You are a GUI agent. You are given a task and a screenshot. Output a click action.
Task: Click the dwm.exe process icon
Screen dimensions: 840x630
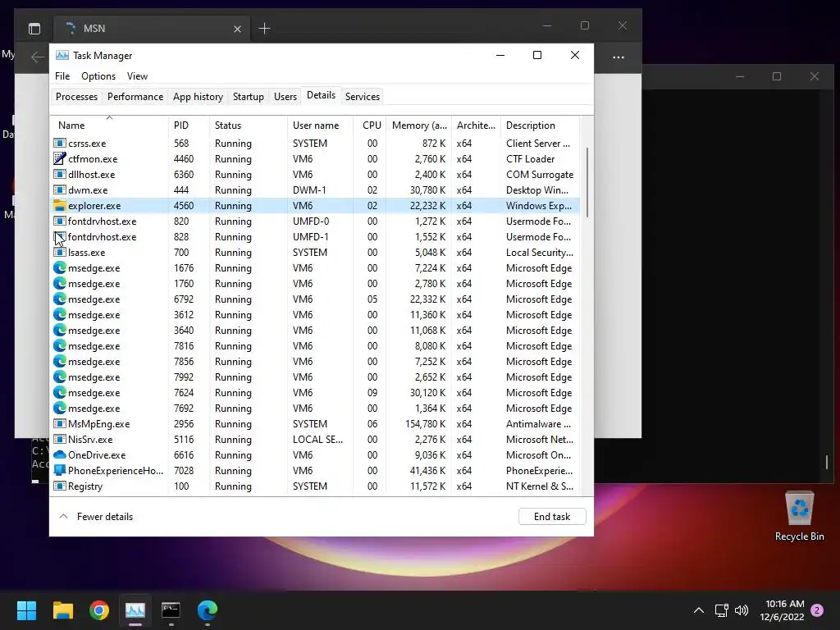[x=59, y=190]
